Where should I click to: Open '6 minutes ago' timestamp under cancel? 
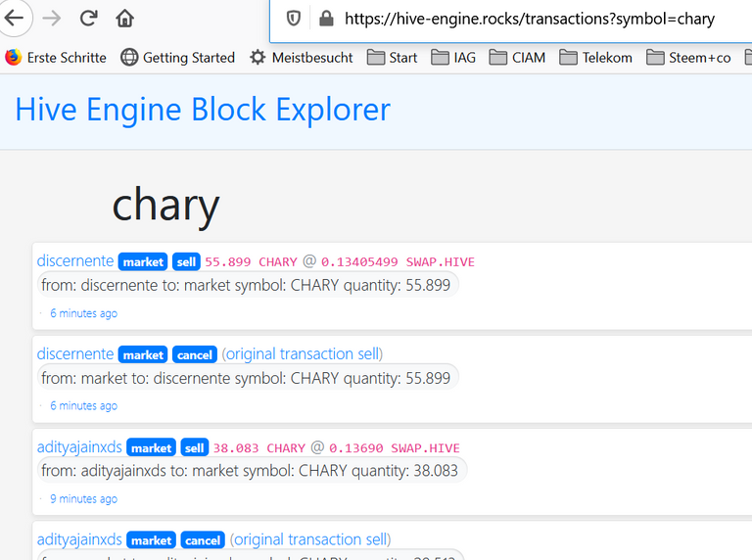83,405
